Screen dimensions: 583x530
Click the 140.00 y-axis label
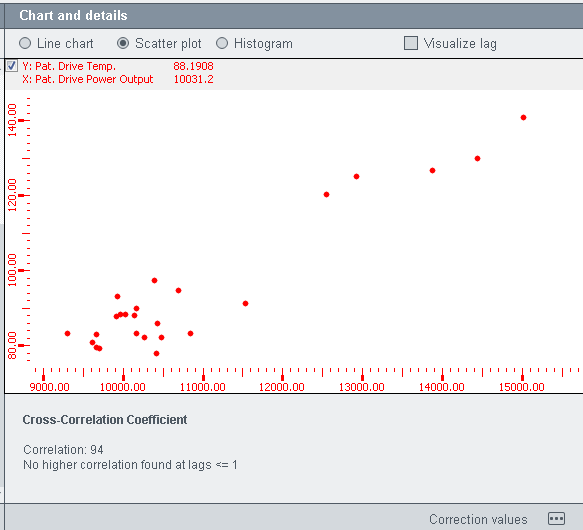click(x=12, y=120)
